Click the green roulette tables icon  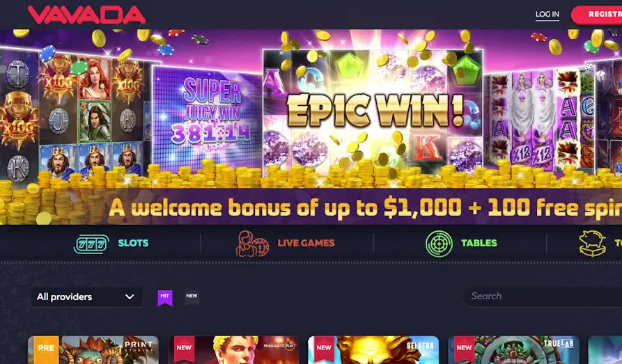pos(439,244)
